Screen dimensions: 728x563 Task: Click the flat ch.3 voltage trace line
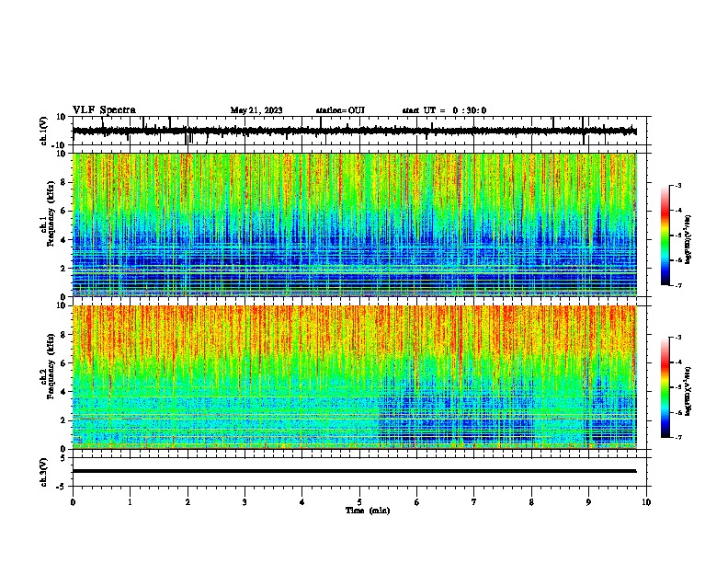click(x=354, y=471)
